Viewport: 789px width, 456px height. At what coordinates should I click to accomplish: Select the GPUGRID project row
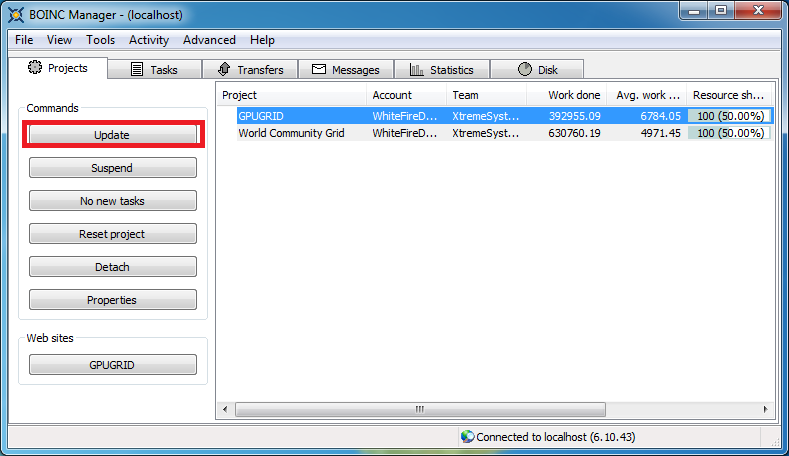[x=505, y=116]
